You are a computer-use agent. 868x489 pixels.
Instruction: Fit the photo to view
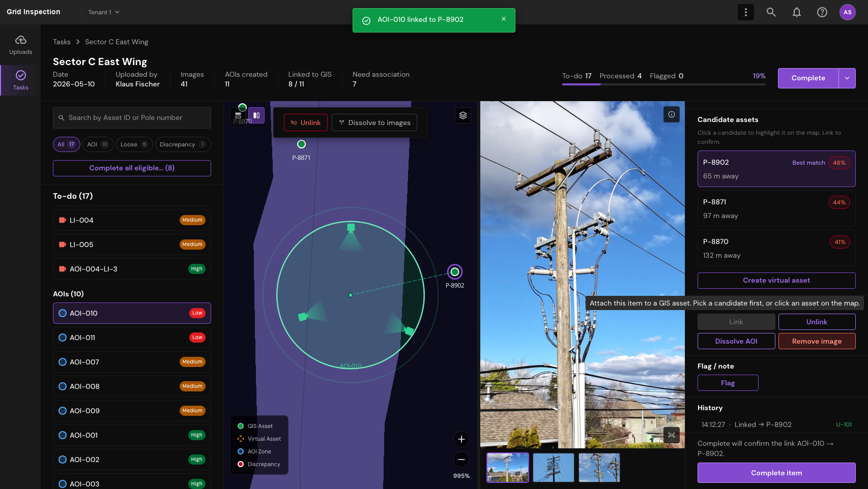pyautogui.click(x=672, y=435)
